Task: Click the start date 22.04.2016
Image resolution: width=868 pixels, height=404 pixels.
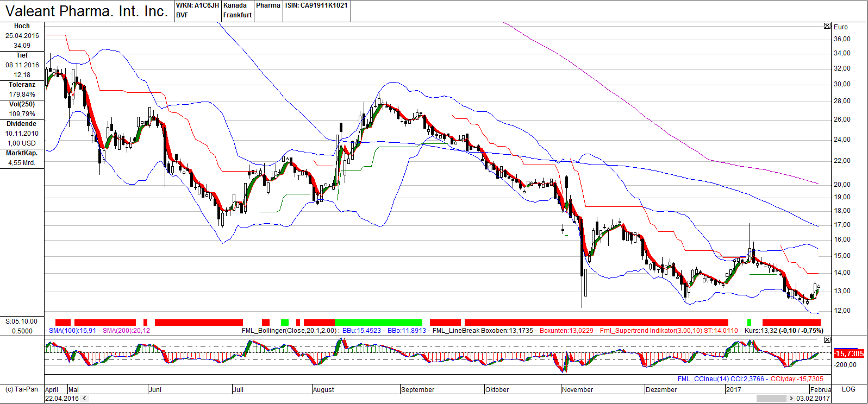Action: point(62,399)
